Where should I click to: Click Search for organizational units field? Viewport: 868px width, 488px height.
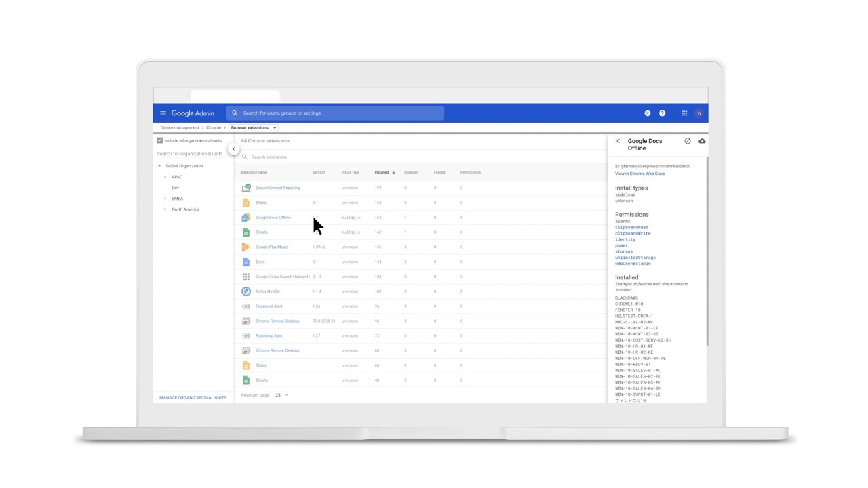coord(190,154)
